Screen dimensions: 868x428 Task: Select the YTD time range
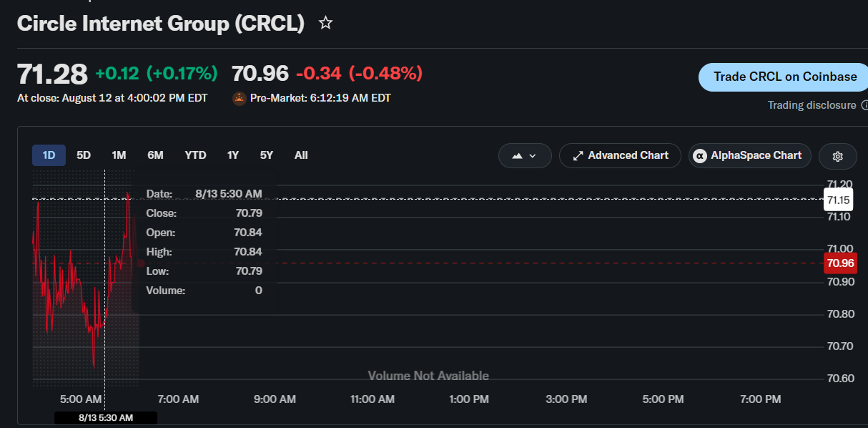tap(195, 155)
